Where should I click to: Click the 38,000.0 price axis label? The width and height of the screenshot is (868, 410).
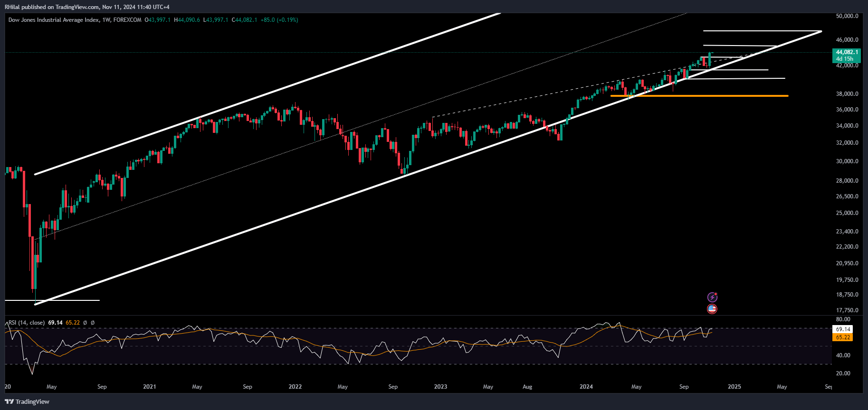tap(847, 94)
